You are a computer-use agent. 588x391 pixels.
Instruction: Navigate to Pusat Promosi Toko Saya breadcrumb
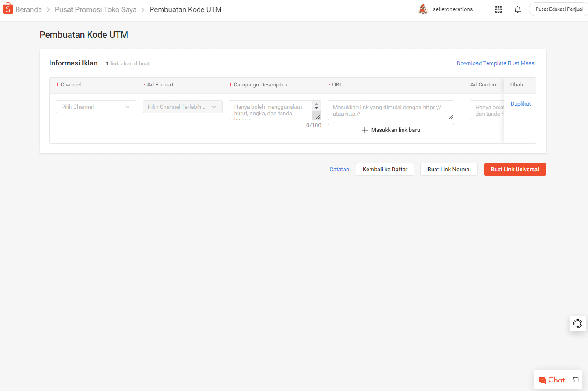coord(95,9)
